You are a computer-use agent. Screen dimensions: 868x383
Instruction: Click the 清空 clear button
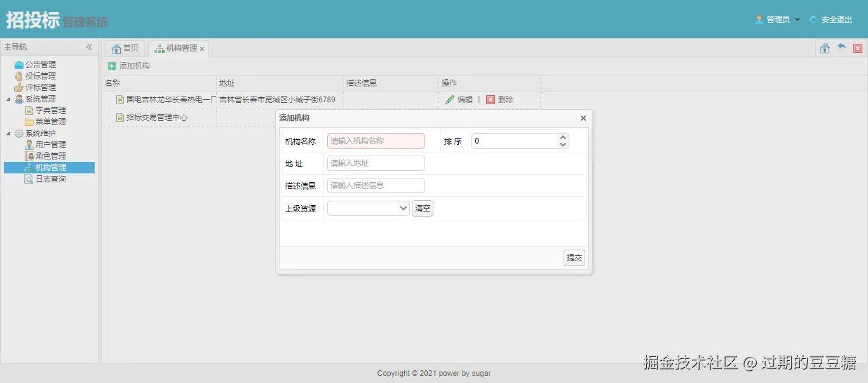click(x=423, y=208)
